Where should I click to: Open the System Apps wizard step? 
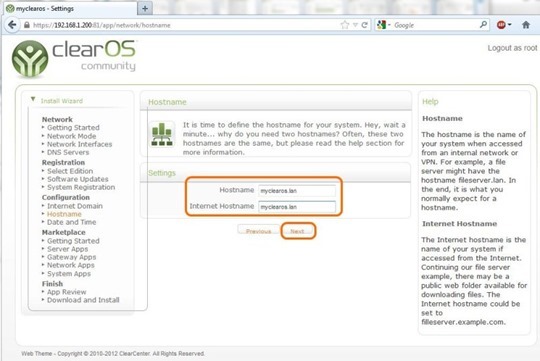pos(69,274)
